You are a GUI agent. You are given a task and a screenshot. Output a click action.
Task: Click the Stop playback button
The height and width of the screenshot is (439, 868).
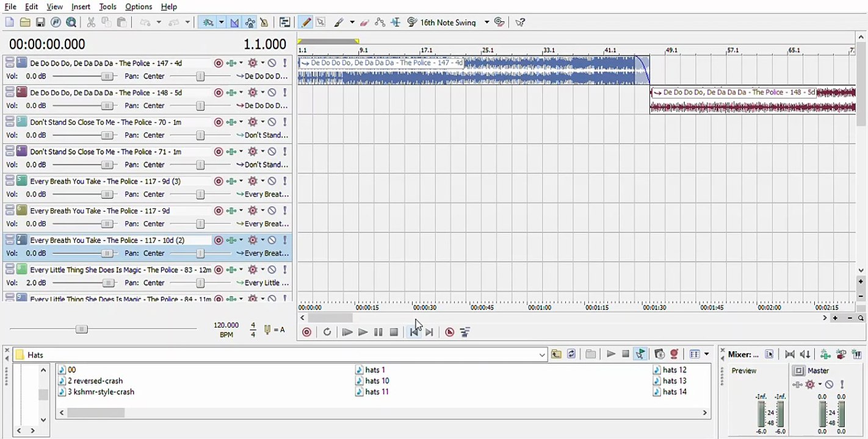tap(394, 332)
